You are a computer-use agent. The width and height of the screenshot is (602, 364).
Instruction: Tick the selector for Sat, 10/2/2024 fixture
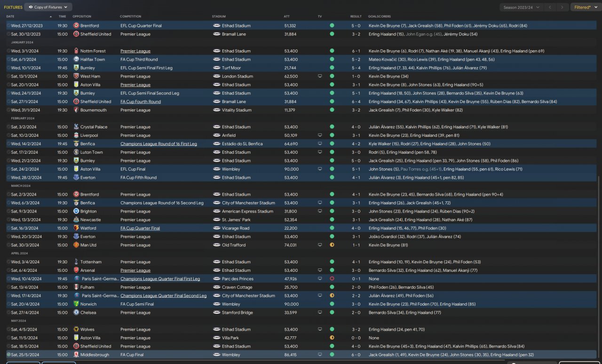[8, 135]
